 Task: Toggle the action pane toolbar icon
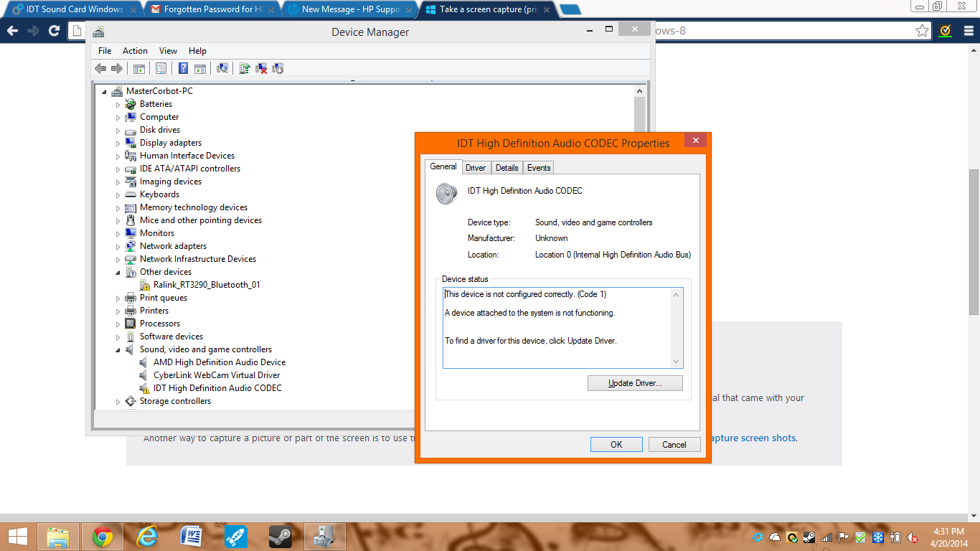tap(200, 68)
